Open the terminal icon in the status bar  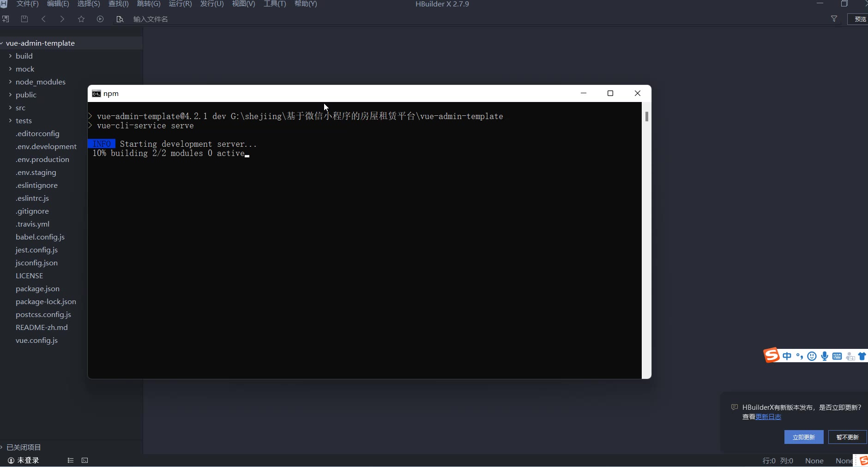coord(85,461)
